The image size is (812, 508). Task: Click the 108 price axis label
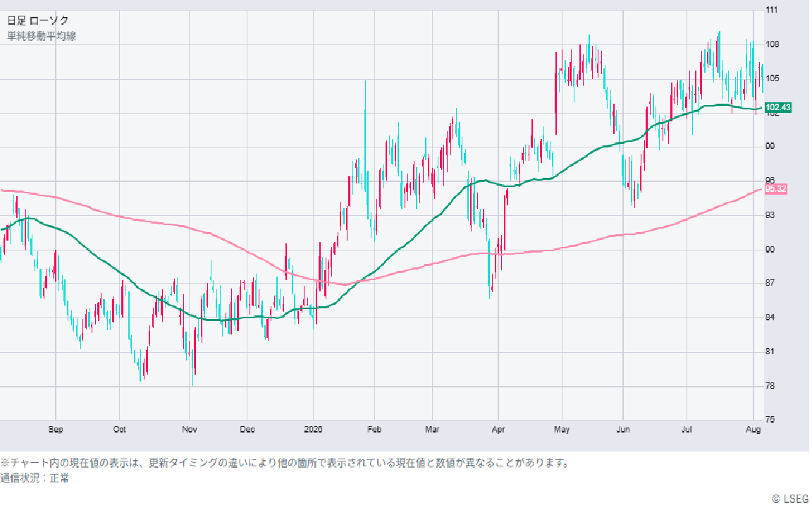pos(772,44)
